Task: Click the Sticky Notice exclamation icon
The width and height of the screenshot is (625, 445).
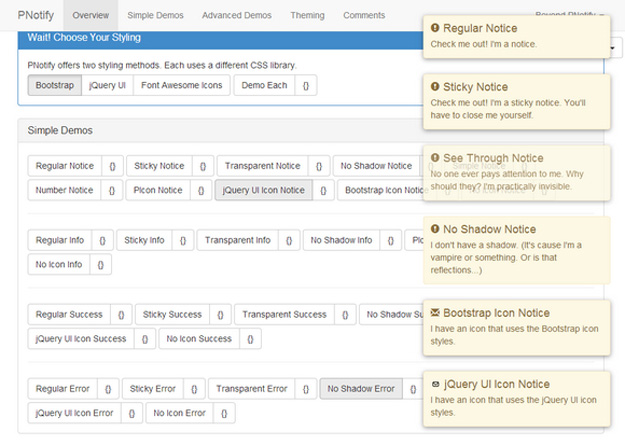Action: tap(435, 88)
